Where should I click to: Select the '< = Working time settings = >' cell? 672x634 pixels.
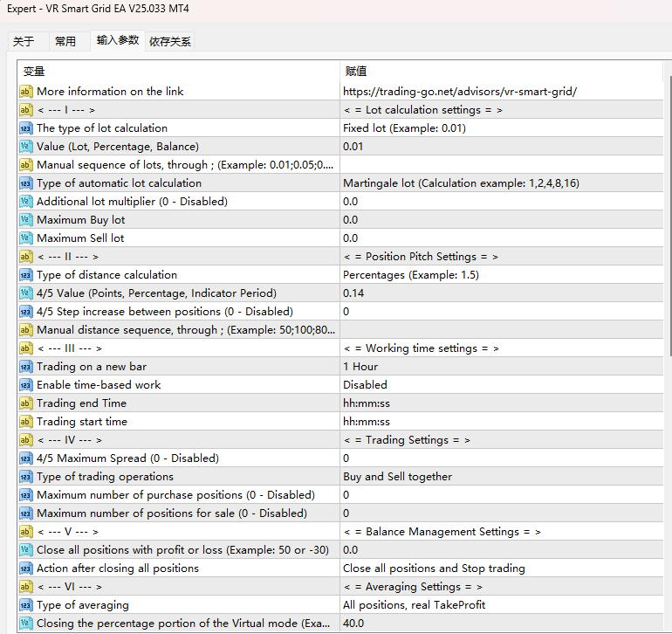tap(502, 348)
